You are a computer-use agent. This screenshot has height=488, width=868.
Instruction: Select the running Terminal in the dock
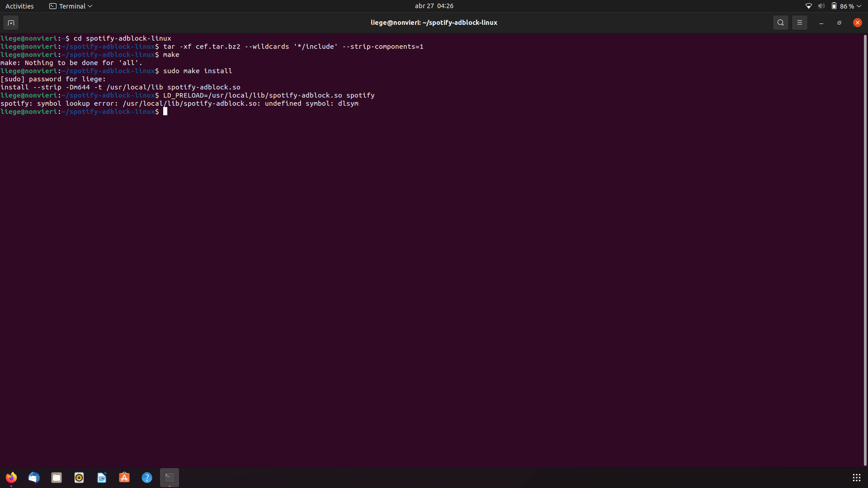coord(169,478)
